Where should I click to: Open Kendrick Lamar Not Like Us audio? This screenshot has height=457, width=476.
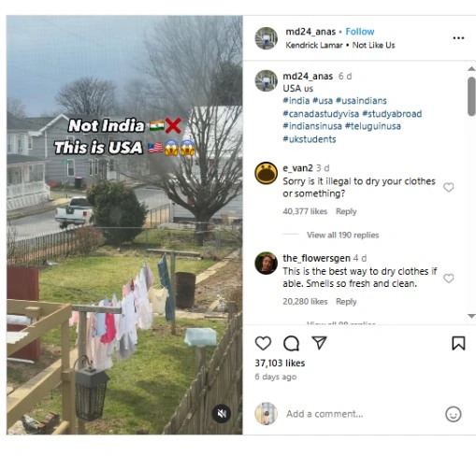click(x=340, y=45)
